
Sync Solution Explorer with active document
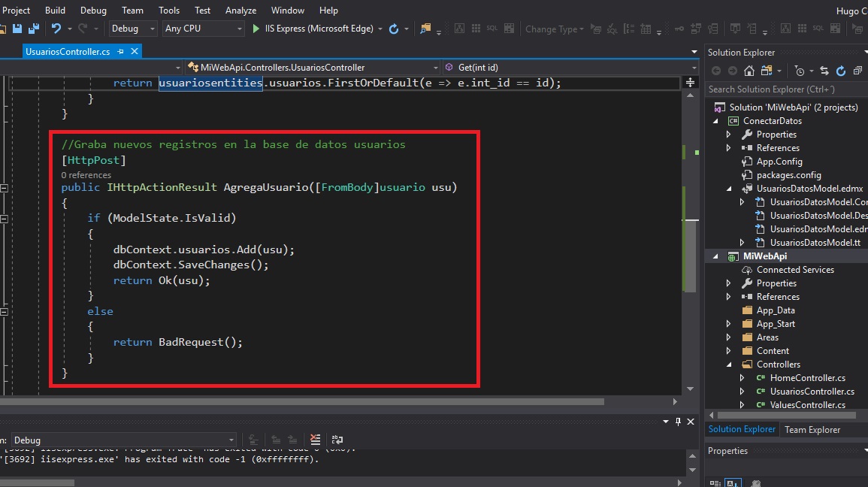point(824,71)
